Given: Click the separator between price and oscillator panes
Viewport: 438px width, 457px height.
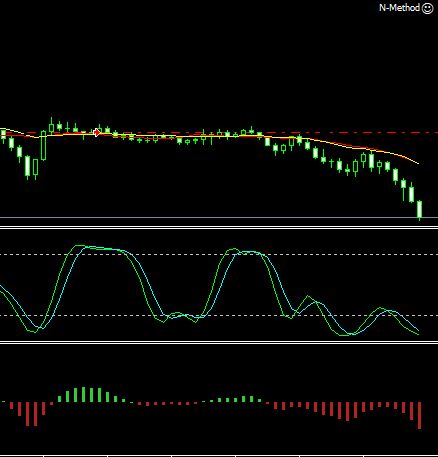Looking at the screenshot, I should click(x=219, y=228).
